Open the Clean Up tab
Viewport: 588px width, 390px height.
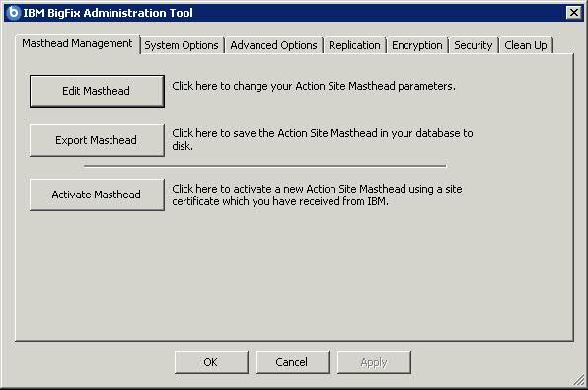[x=526, y=45]
